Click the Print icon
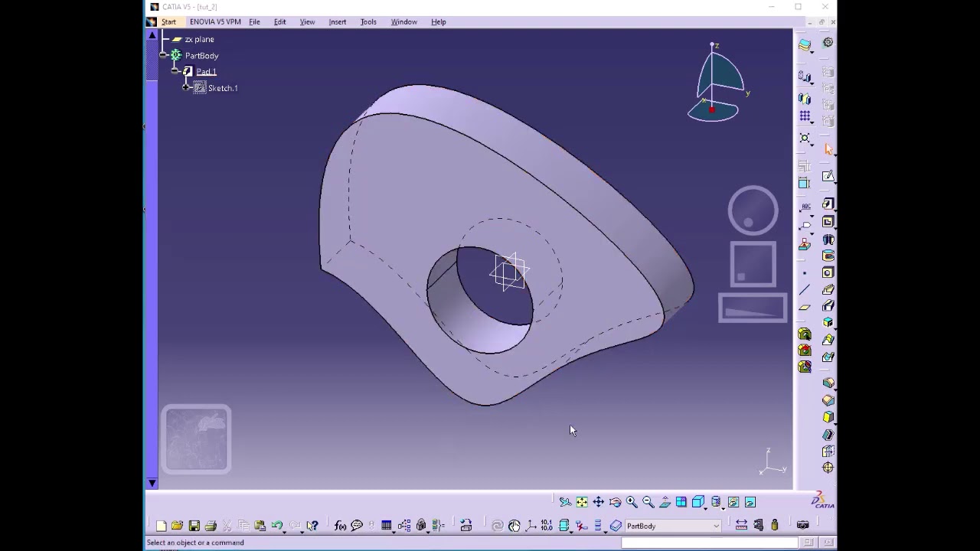Screen dimensions: 980x551 tap(211, 526)
